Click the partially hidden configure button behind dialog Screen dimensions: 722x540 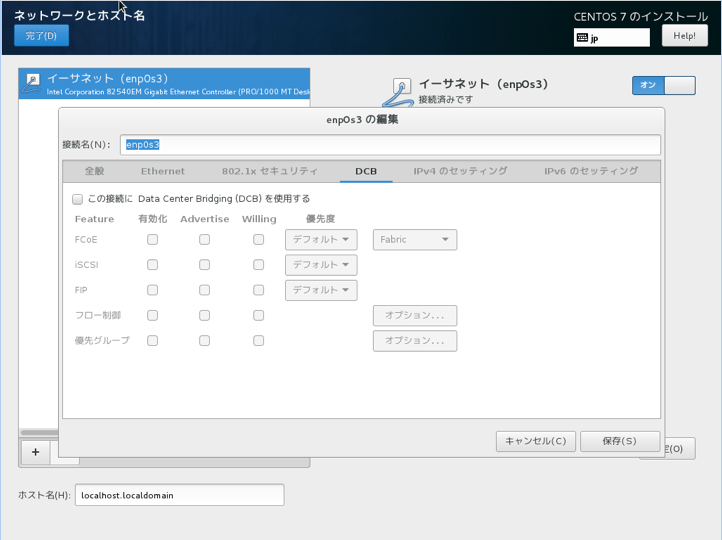point(680,448)
